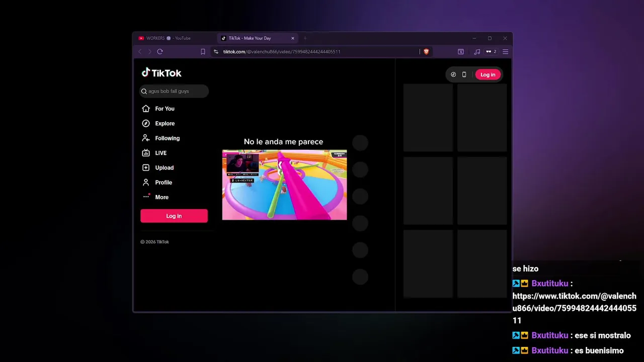The width and height of the screenshot is (644, 362).
Task: Click the Fall Guys video thumbnail
Action: [x=284, y=185]
